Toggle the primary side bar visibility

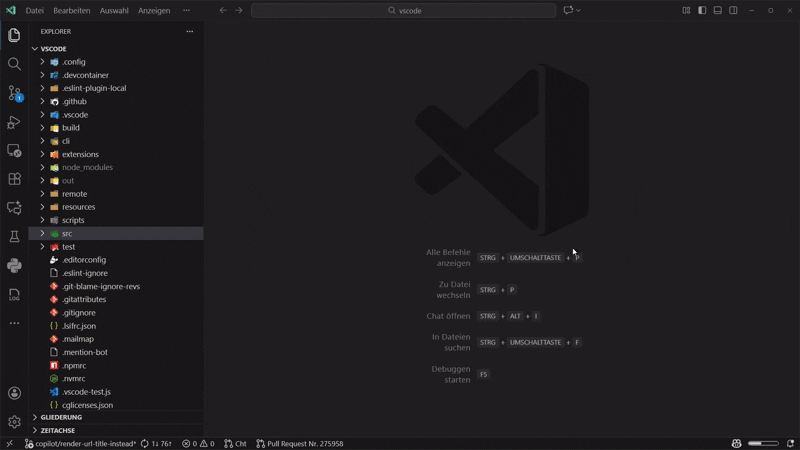tap(702, 10)
